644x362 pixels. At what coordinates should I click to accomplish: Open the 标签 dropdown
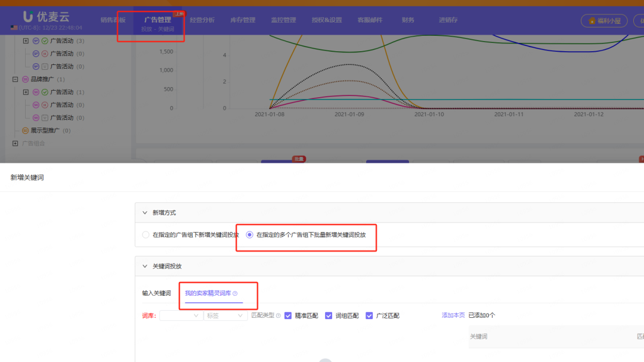coord(225,315)
